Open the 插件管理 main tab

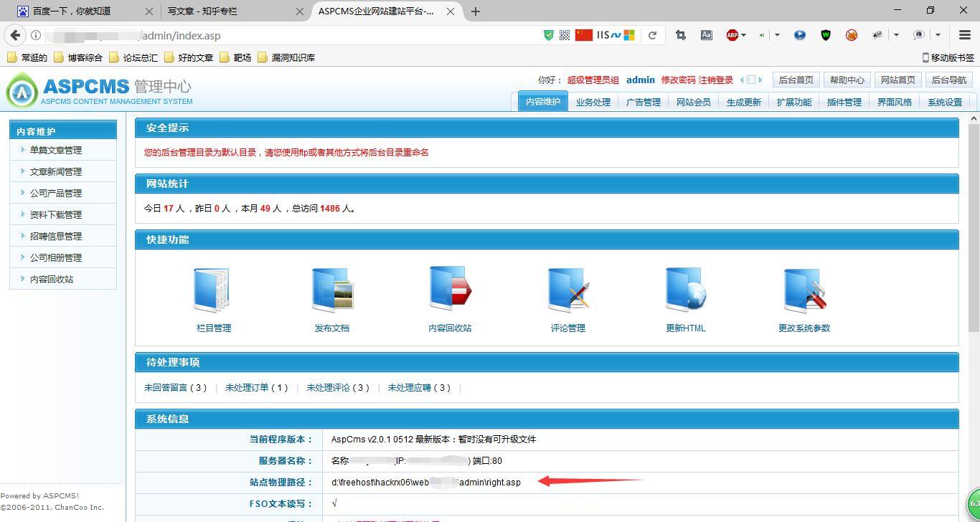pos(844,102)
